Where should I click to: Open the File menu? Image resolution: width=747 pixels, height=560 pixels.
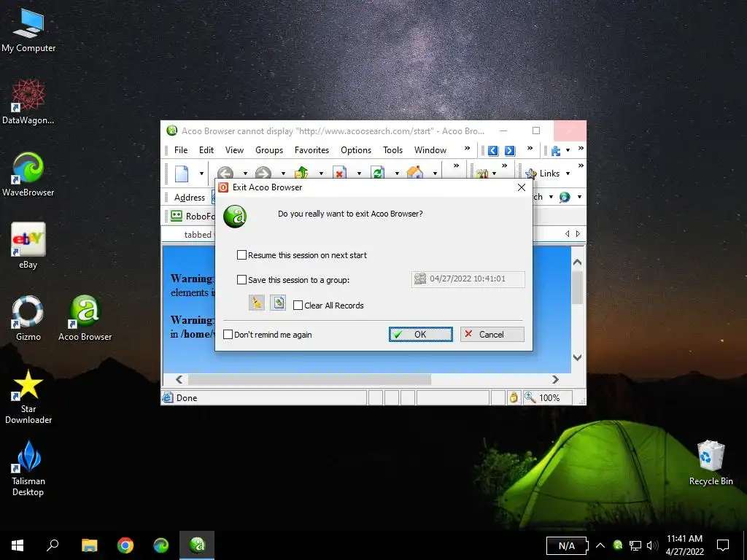(181, 150)
